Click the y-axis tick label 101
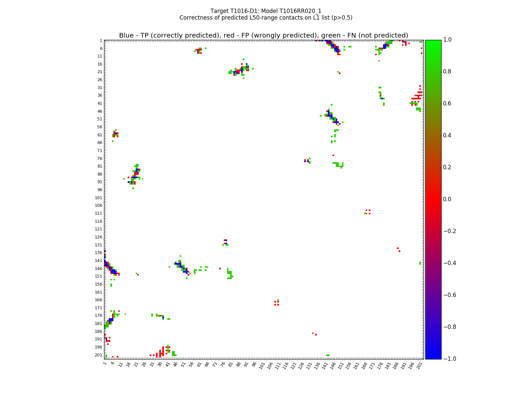The image size is (532, 399). point(98,198)
